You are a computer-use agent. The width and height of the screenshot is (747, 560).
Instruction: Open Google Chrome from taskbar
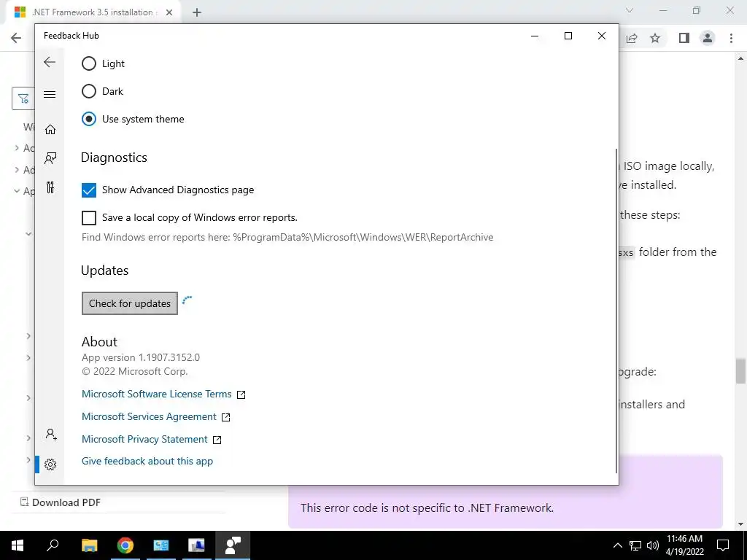click(x=125, y=545)
